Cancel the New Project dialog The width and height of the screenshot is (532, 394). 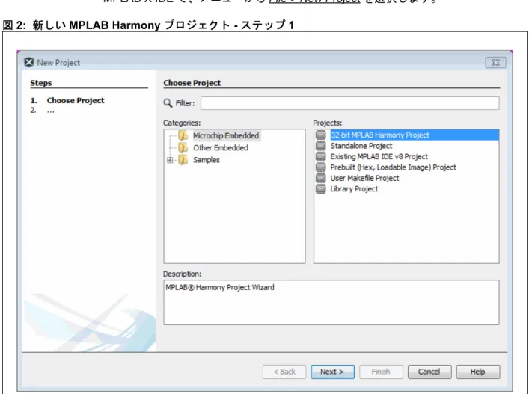[x=429, y=372]
